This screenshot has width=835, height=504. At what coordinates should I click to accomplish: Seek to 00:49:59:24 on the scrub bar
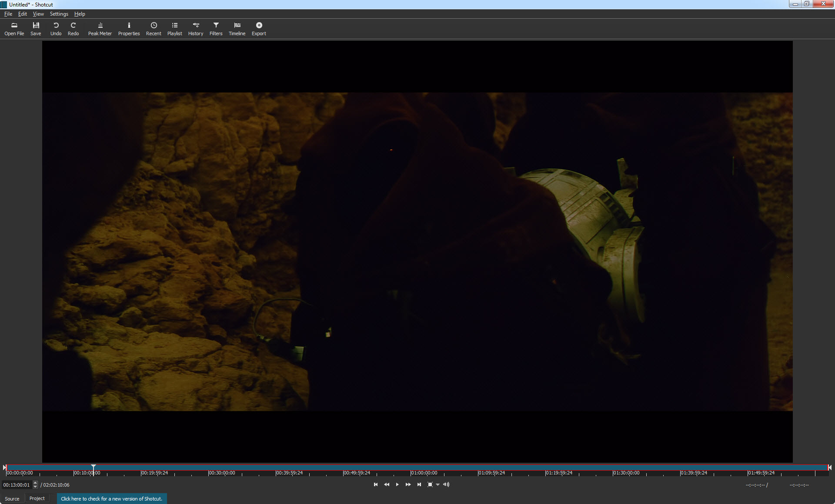(357, 473)
